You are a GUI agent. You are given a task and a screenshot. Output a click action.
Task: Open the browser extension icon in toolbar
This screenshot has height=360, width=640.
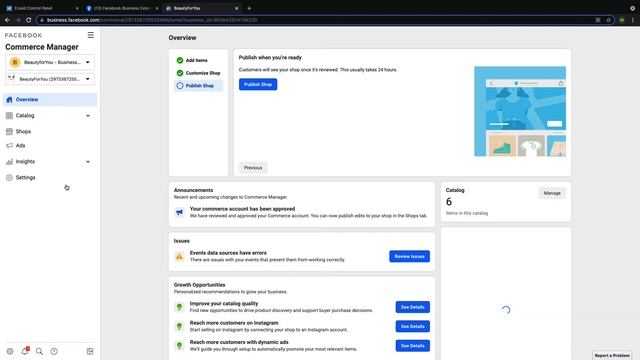pos(622,20)
